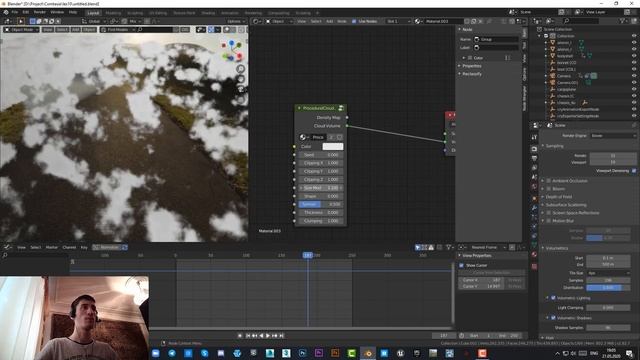Click the Cursor from Selection button
The image size is (640, 360).
(492, 273)
